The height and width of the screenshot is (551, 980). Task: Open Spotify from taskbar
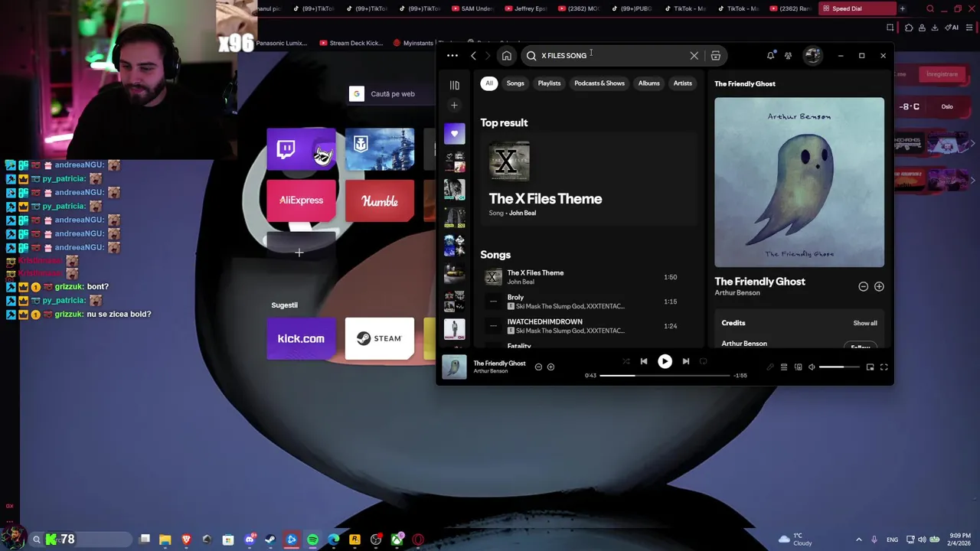[312, 540]
